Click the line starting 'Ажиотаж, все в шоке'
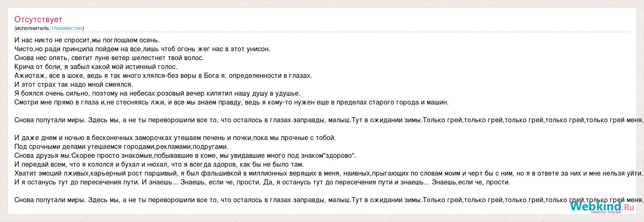This screenshot has width=644, height=222. point(163,76)
